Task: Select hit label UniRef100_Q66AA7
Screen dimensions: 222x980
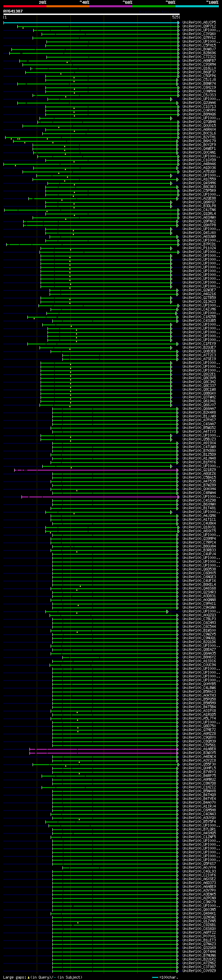Action: (x=199, y=408)
